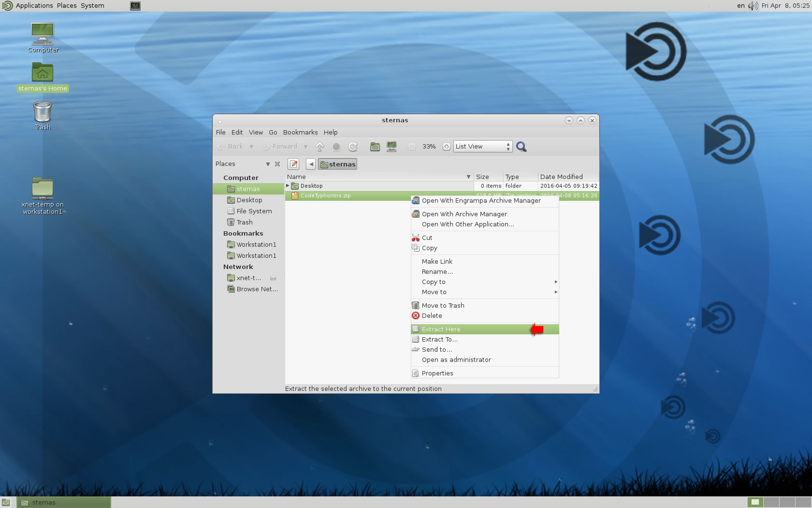Open the Computer toolbar icon

[391, 147]
